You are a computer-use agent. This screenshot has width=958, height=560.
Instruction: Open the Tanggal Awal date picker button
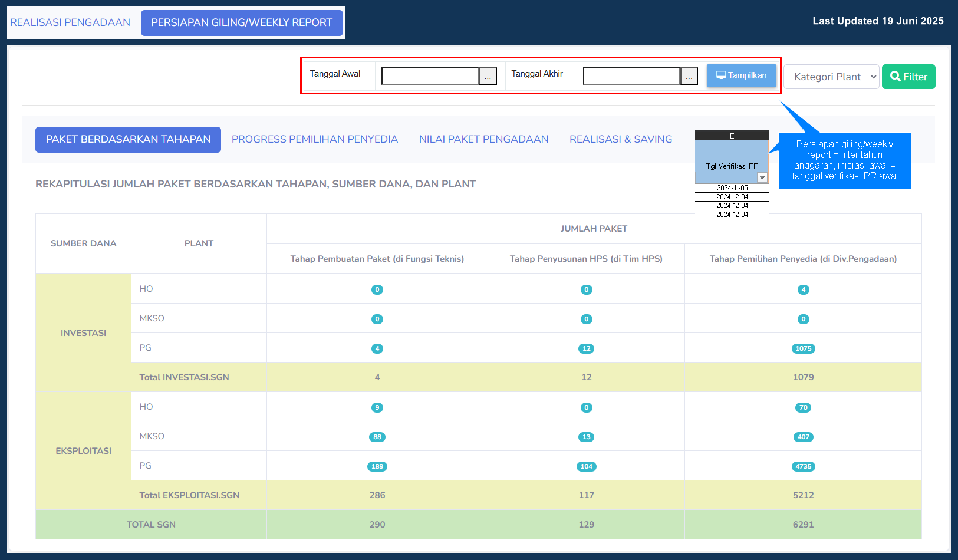click(488, 77)
